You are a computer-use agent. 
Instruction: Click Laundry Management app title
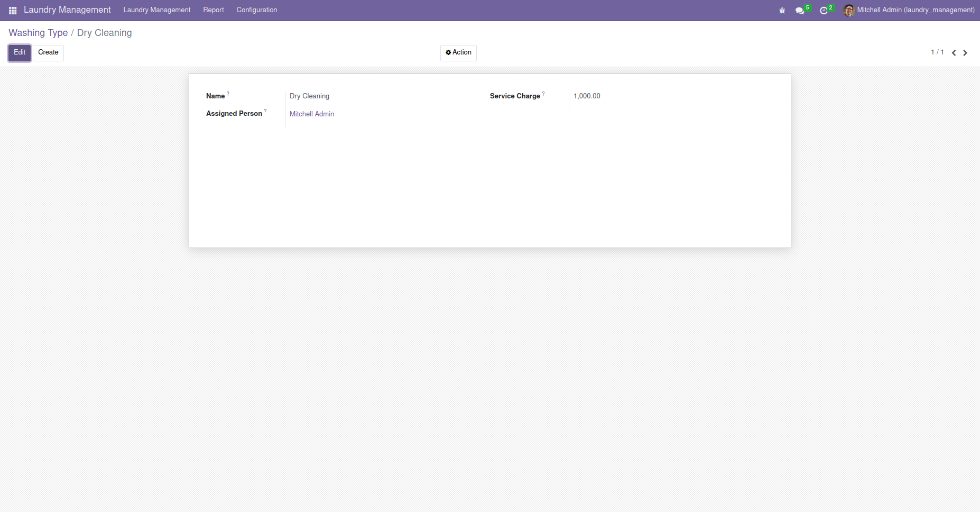tap(67, 10)
